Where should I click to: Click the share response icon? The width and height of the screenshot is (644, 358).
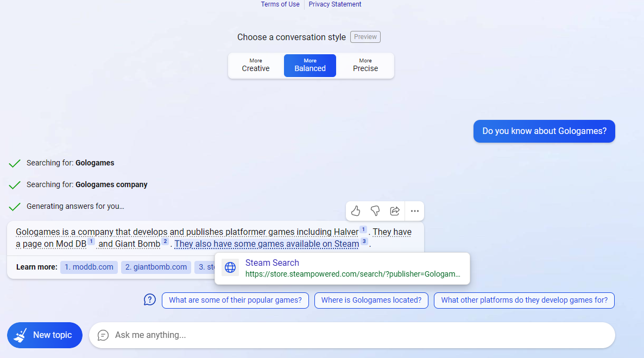(x=395, y=211)
